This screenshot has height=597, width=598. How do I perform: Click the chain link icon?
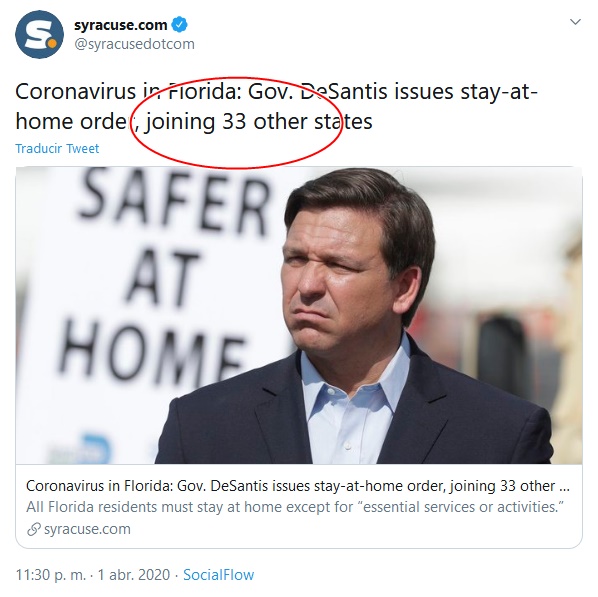(34, 529)
